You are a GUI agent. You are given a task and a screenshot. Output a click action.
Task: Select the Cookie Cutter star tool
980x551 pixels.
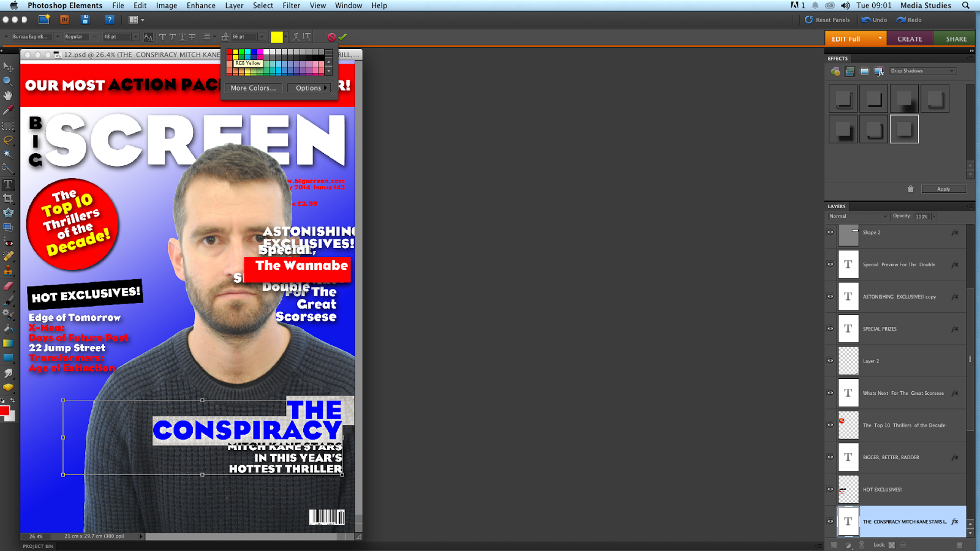[8, 213]
